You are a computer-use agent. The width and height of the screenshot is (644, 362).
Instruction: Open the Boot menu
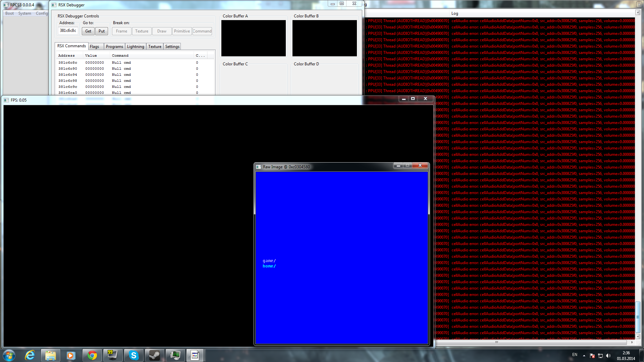tap(9, 13)
